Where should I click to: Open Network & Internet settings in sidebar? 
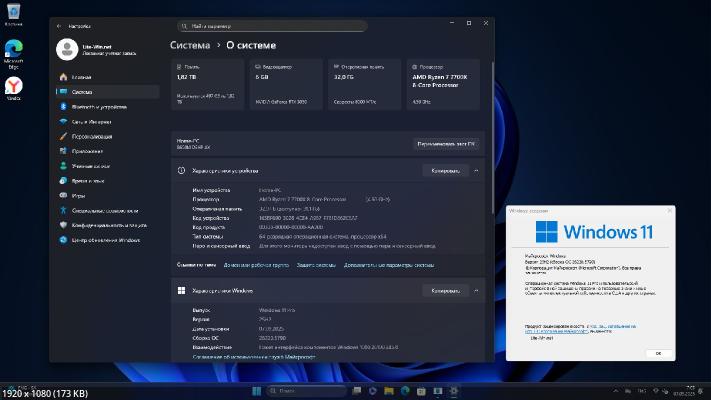[x=93, y=121]
